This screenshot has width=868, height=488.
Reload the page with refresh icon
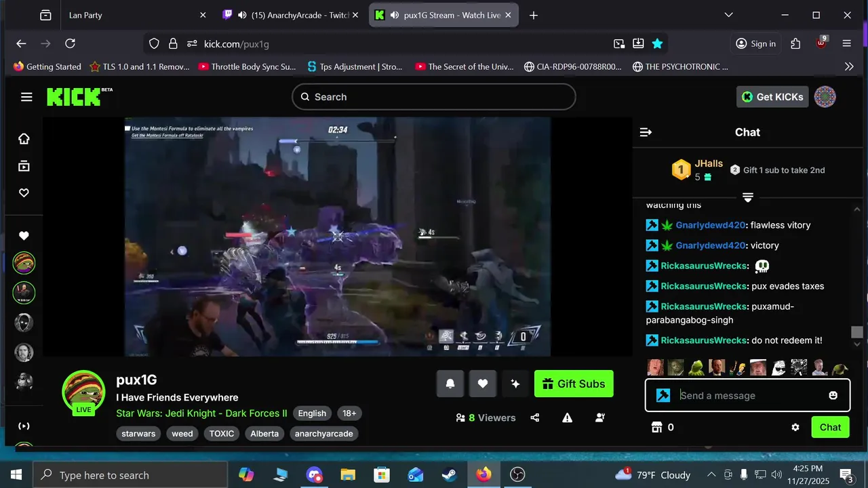point(70,43)
